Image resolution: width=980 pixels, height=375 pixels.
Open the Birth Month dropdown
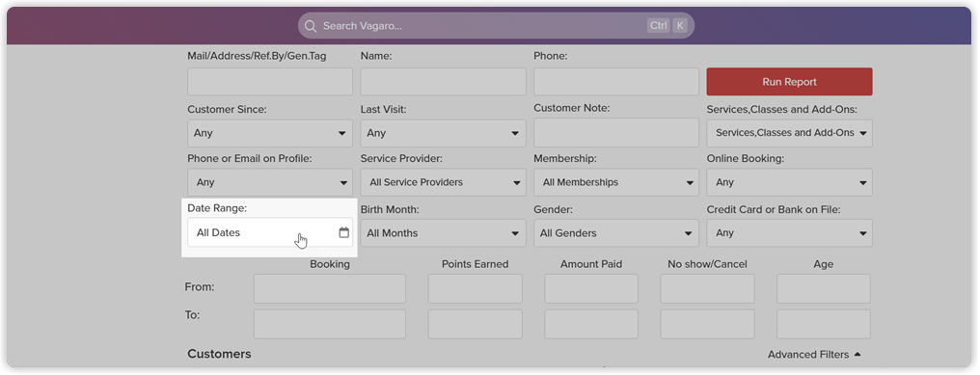coord(443,233)
